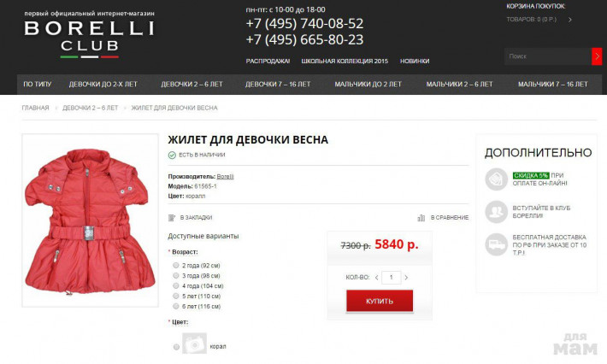
Task: Click the shopping cart arrow icon
Action: [x=570, y=20]
